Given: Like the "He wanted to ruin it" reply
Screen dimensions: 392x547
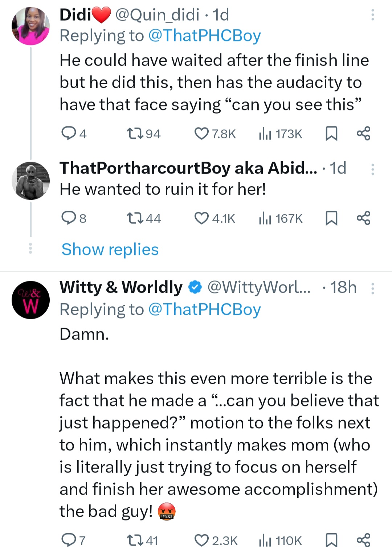Looking at the screenshot, I should coord(201,218).
